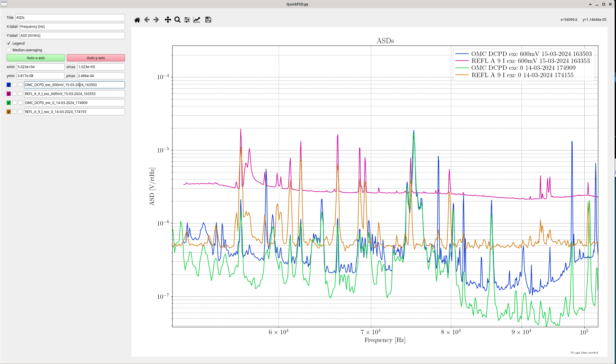616x364 pixels.
Task: Open Configure subplots sliders icon
Action: click(187, 20)
